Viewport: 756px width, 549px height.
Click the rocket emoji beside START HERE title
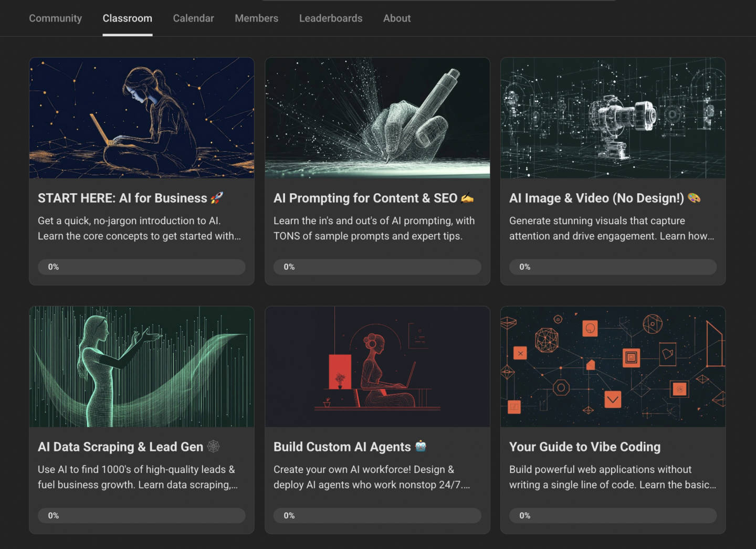216,198
